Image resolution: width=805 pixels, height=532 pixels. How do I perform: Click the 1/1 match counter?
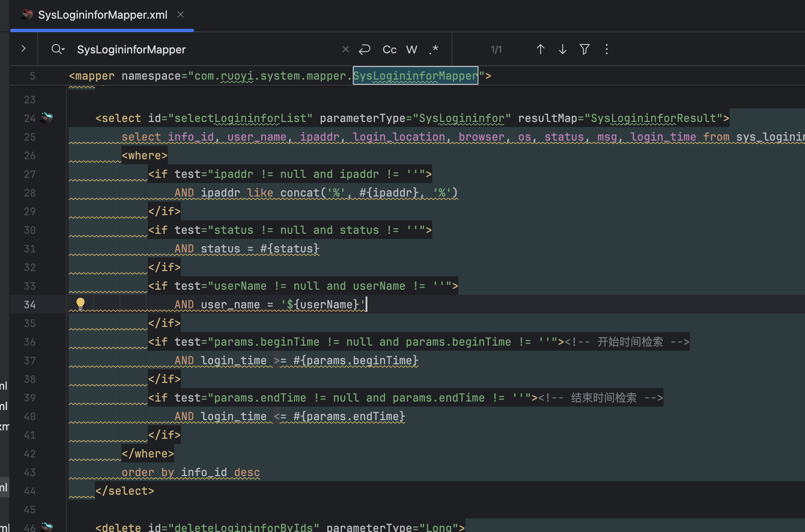point(496,50)
